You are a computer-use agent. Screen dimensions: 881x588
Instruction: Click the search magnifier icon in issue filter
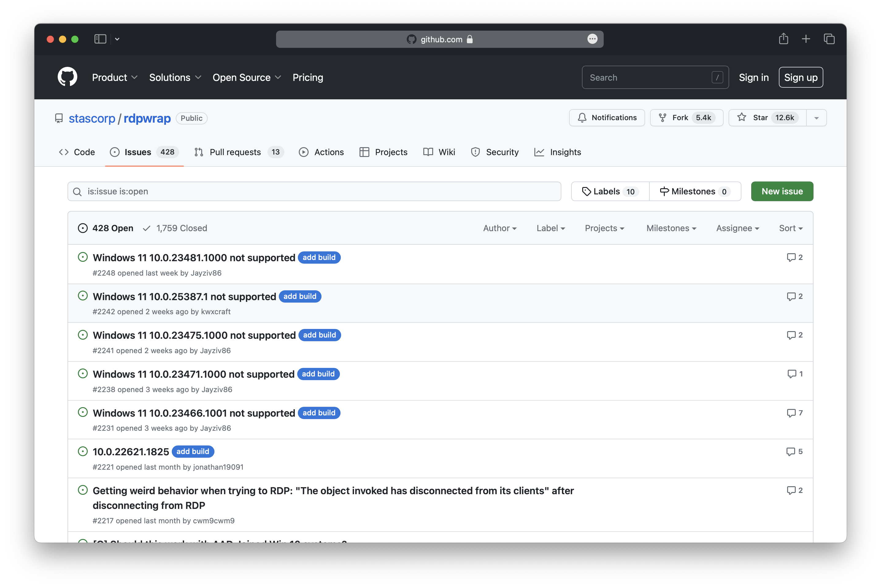click(77, 192)
